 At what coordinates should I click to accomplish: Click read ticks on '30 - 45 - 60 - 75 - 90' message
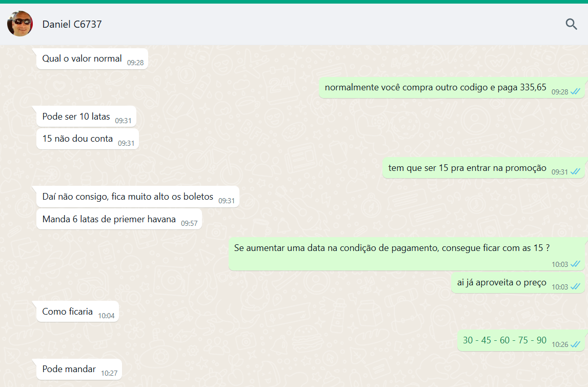[575, 344]
